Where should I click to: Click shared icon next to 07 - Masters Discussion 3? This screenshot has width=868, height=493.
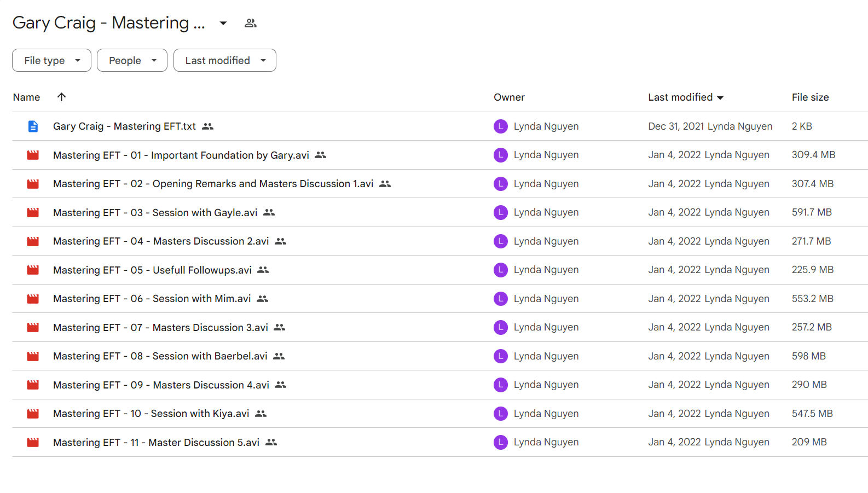point(280,327)
